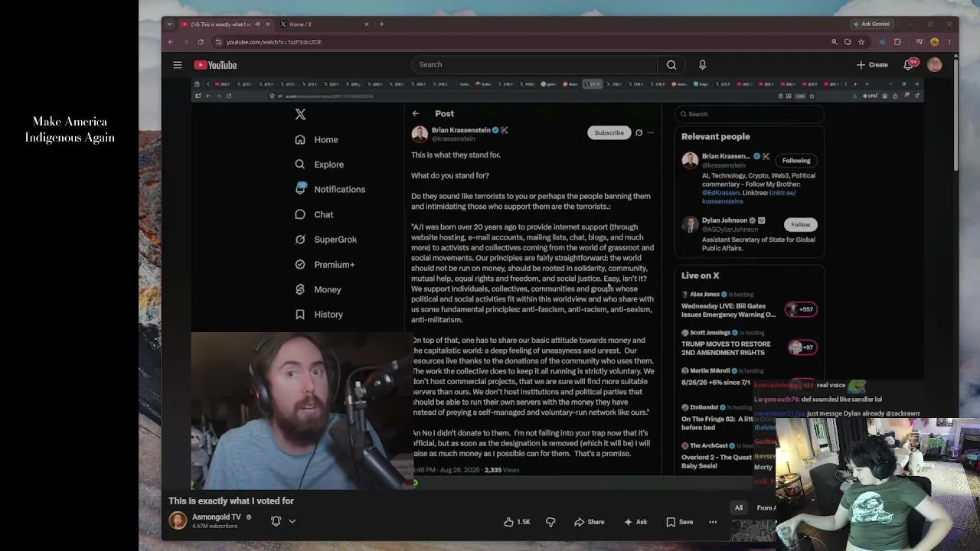Click the YouTube search field
The image size is (980, 551).
pos(534,65)
